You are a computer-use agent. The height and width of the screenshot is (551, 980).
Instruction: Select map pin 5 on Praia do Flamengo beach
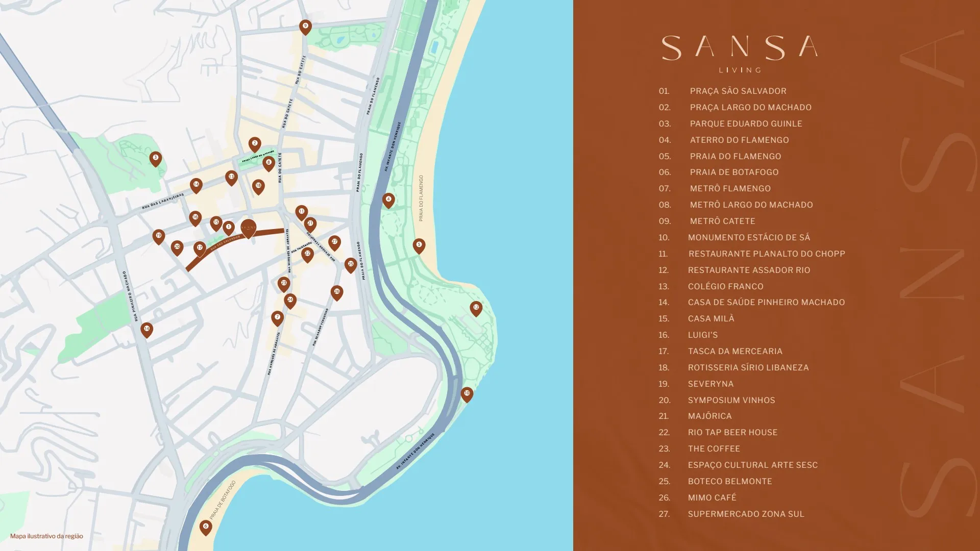[x=419, y=246]
